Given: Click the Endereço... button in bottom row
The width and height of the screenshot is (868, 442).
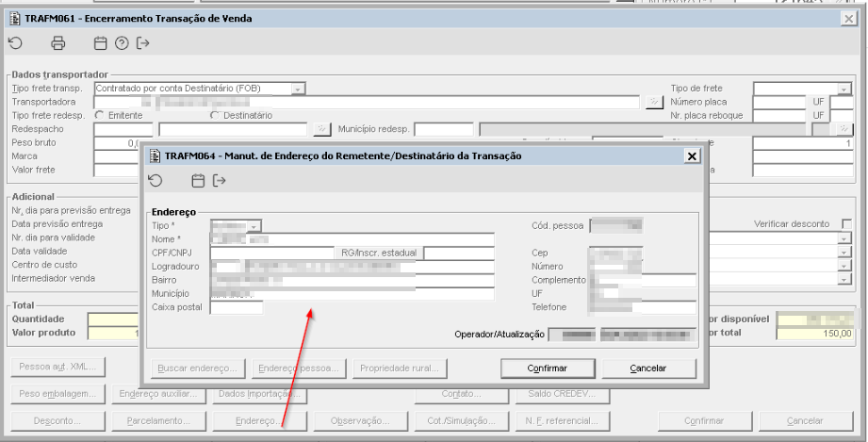Looking at the screenshot, I should pos(259,421).
